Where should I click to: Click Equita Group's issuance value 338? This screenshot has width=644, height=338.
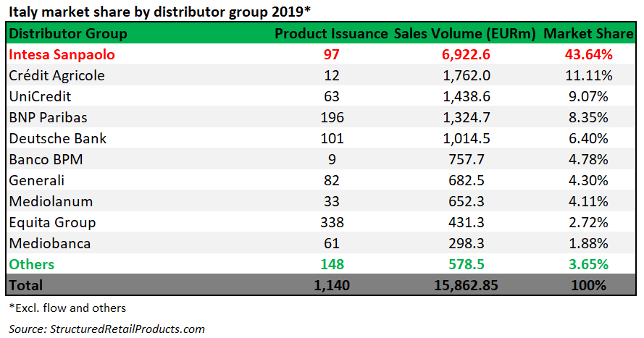click(x=332, y=222)
